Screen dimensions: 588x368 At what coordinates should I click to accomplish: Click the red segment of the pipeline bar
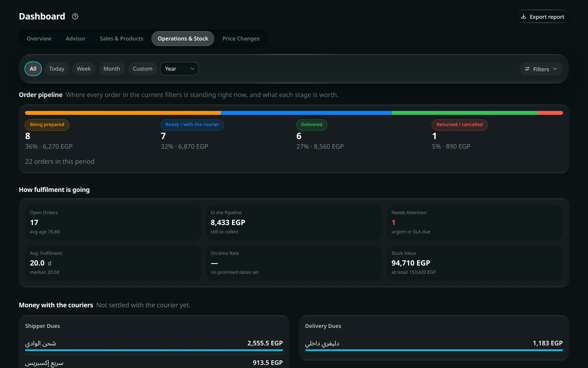coord(551,113)
